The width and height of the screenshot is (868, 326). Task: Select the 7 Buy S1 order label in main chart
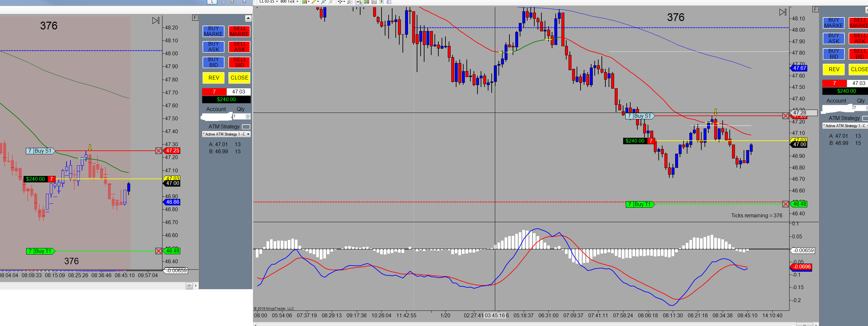[x=640, y=116]
